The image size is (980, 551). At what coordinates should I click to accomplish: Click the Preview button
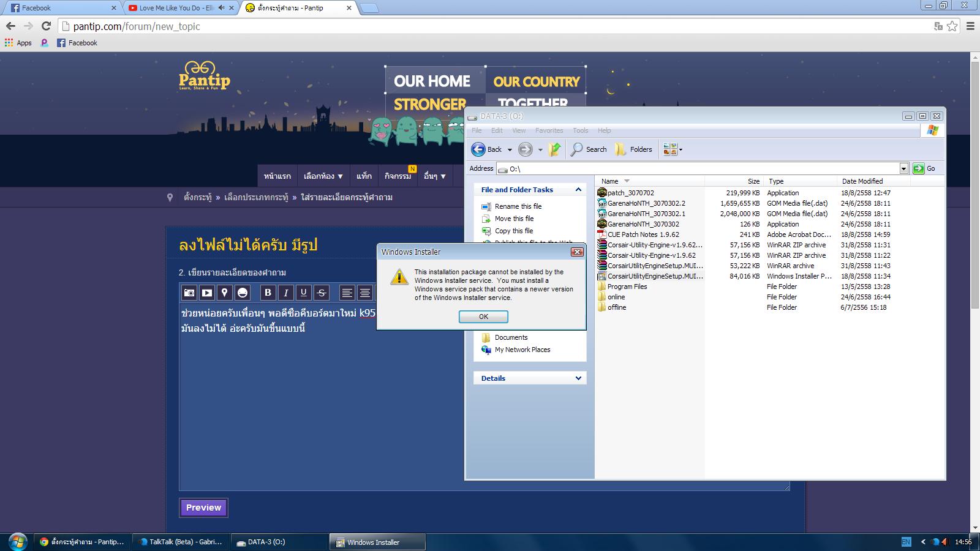203,508
